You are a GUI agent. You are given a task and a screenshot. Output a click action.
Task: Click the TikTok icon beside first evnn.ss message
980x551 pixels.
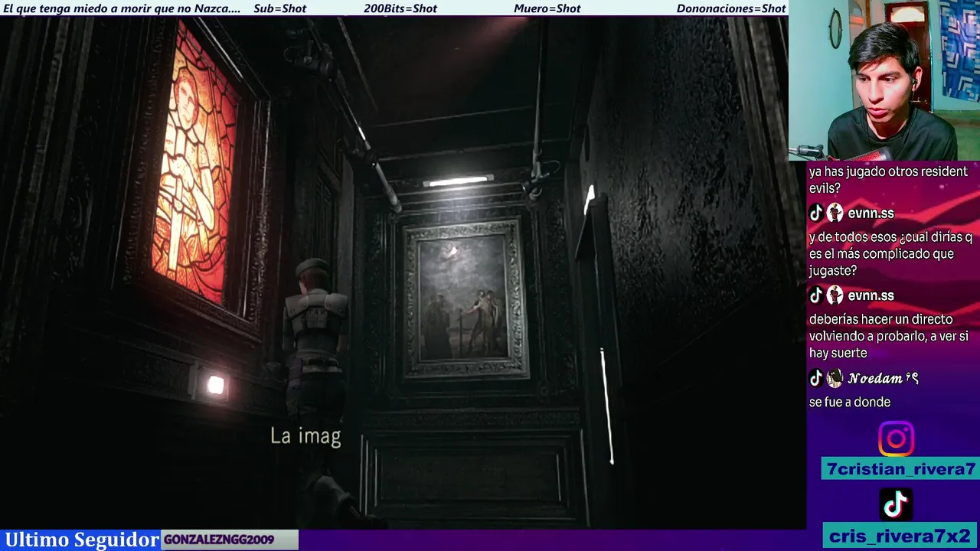[x=816, y=213]
